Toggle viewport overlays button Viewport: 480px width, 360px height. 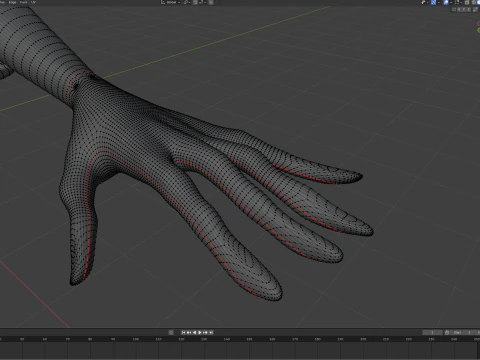click(446, 2)
